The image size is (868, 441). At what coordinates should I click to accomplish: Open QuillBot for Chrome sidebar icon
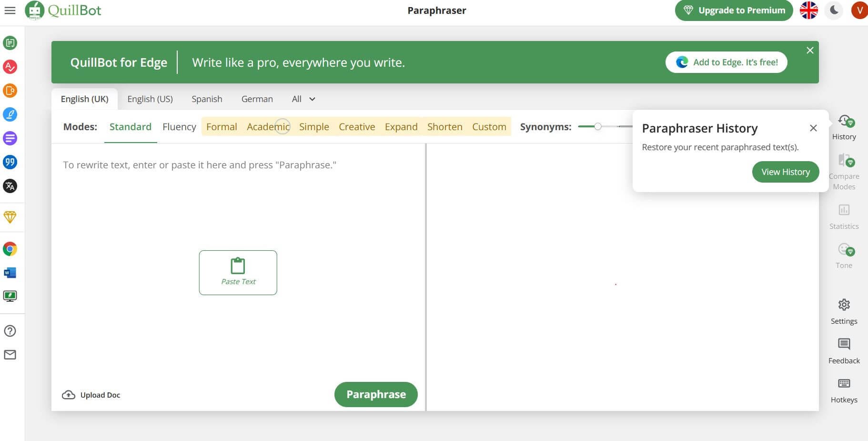coord(10,249)
